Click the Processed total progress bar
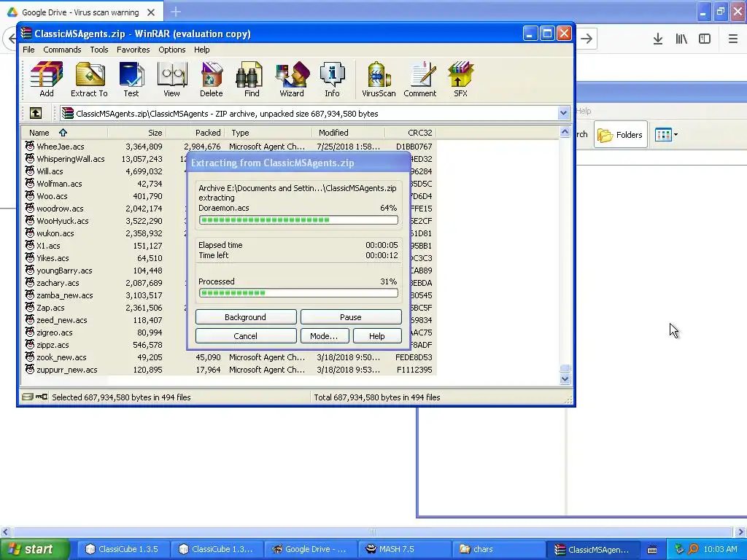 click(x=298, y=293)
